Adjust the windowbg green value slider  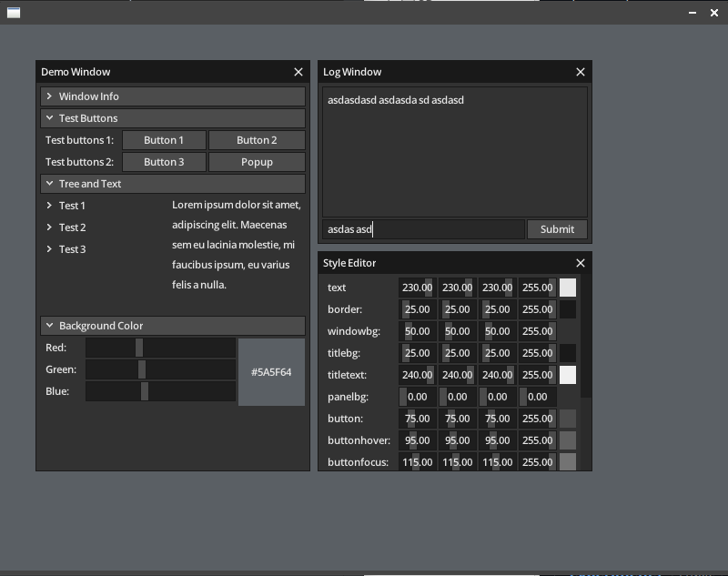[x=458, y=331]
